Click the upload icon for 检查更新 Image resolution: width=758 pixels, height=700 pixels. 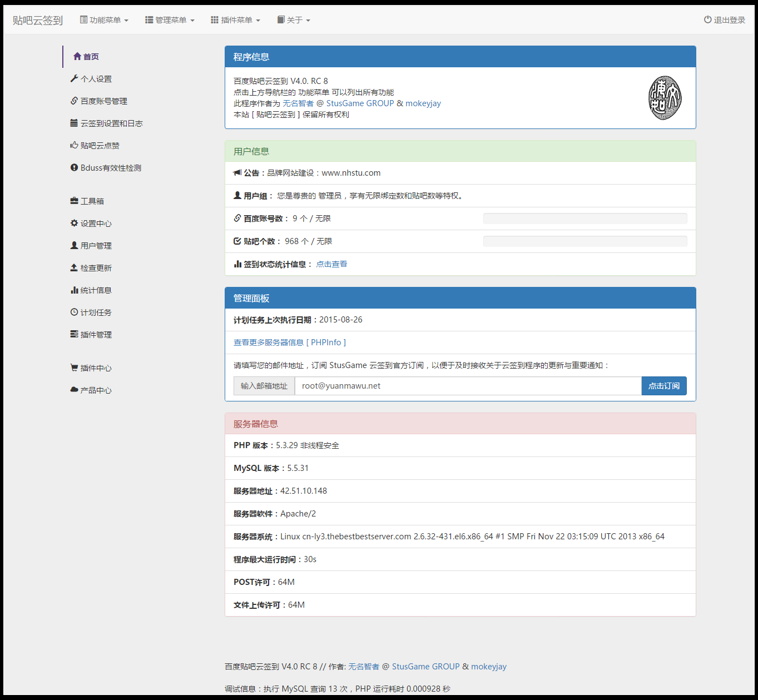point(74,267)
